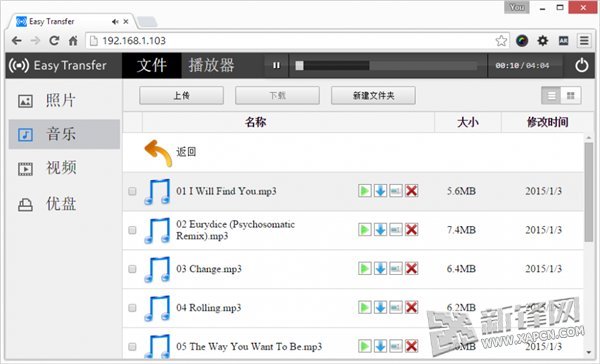Screen dimensions: 600x364
Task: Rename 04 Rolling.mp3
Action: click(396, 307)
